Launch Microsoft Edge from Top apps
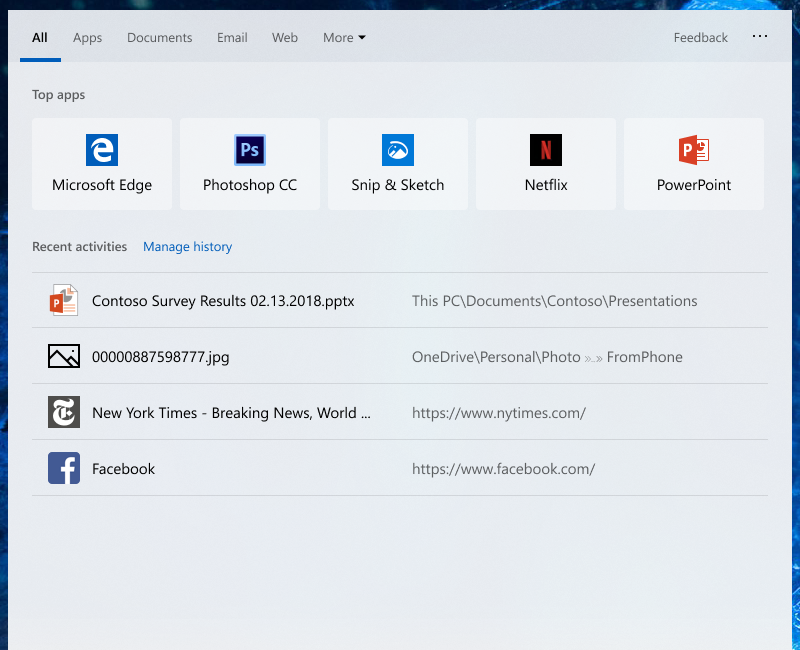This screenshot has width=800, height=650. (101, 164)
